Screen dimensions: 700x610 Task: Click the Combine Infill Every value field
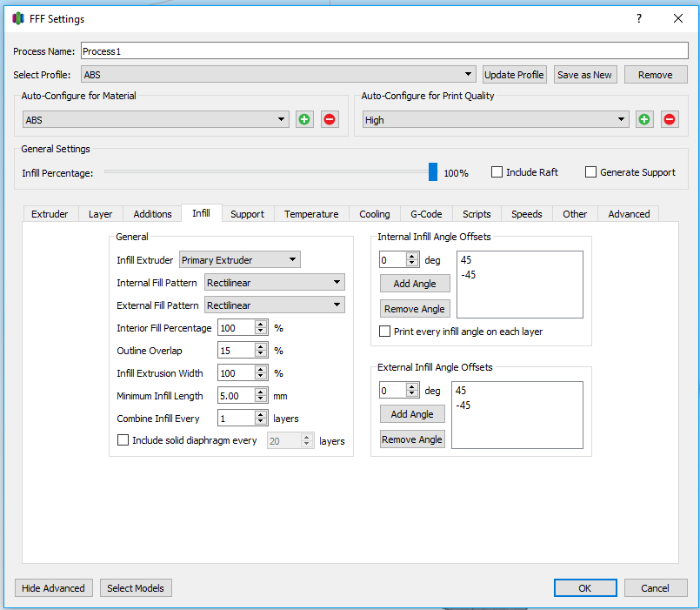[237, 419]
